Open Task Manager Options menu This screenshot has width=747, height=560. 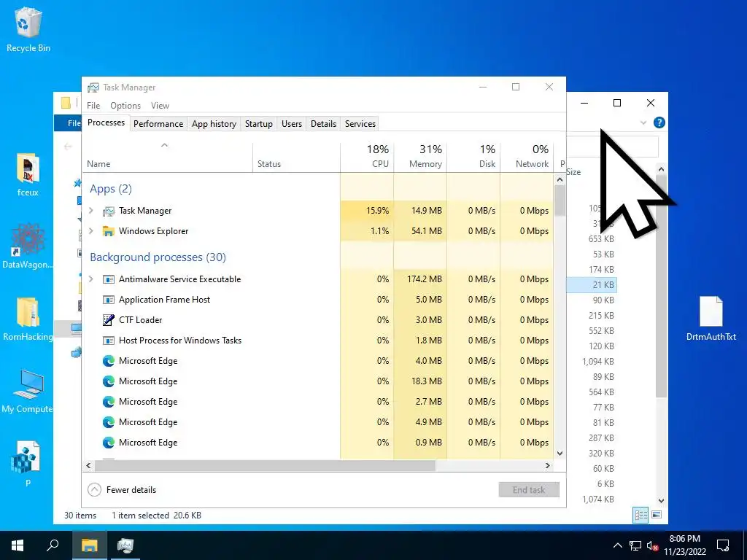[x=125, y=106]
